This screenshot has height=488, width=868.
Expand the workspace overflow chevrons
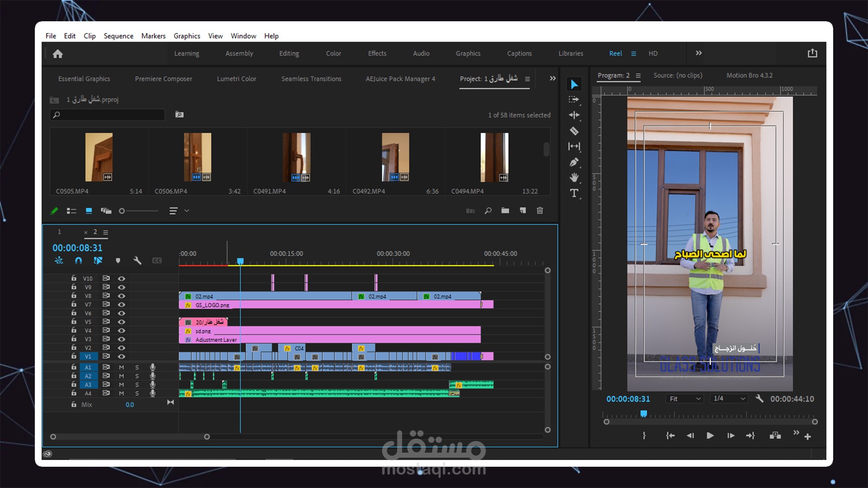698,53
